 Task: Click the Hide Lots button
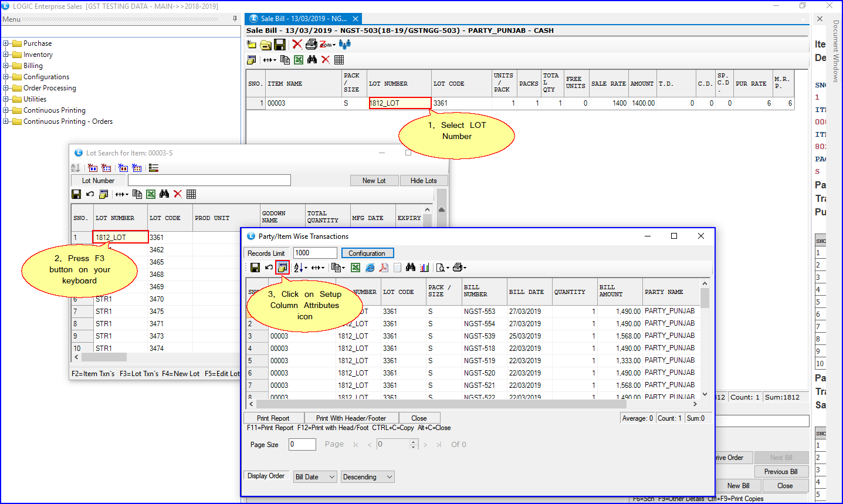tap(424, 181)
